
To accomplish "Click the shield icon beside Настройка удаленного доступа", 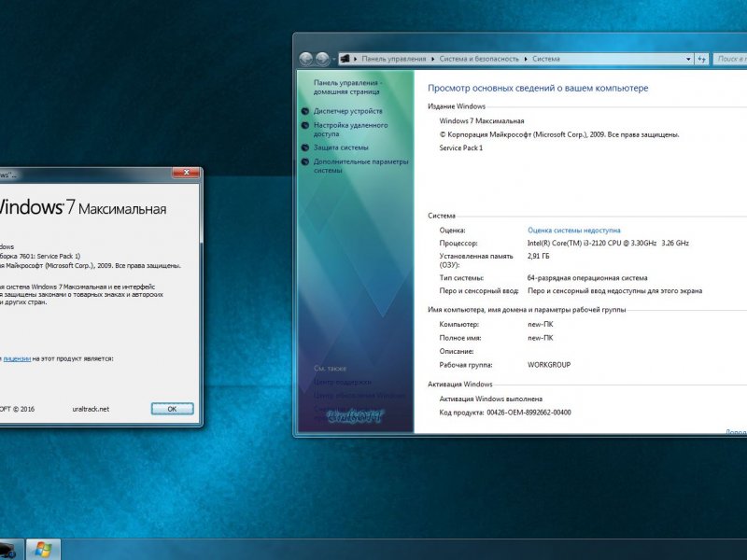I will (x=305, y=125).
